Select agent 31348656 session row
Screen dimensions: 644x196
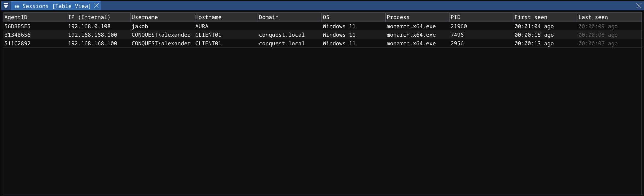click(18, 35)
